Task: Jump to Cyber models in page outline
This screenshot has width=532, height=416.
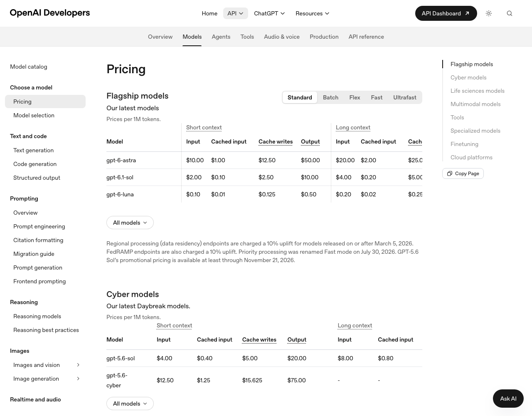Action: (x=468, y=77)
